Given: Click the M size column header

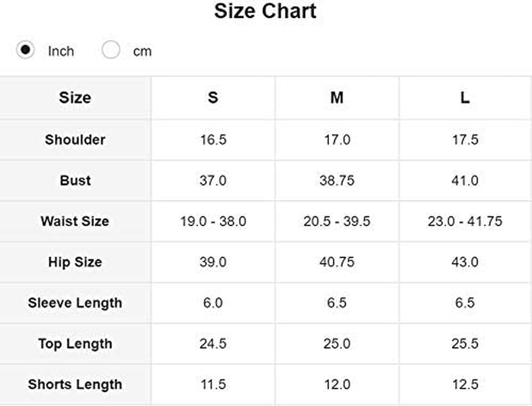Looking at the screenshot, I should tap(337, 98).
